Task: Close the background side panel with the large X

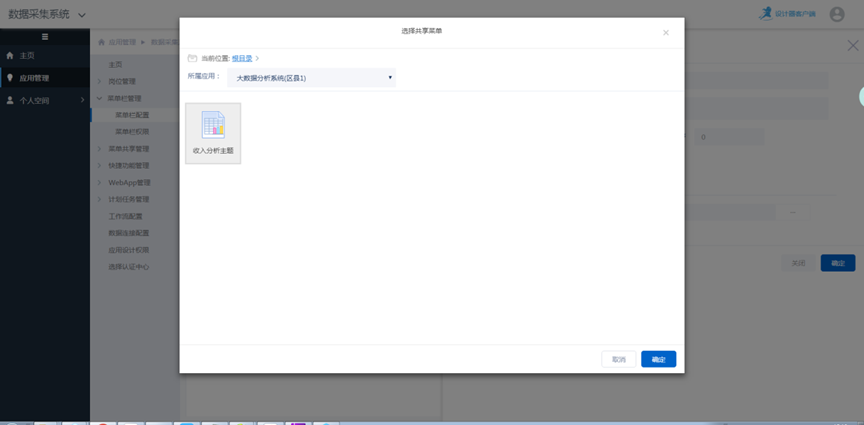Action: 852,45
